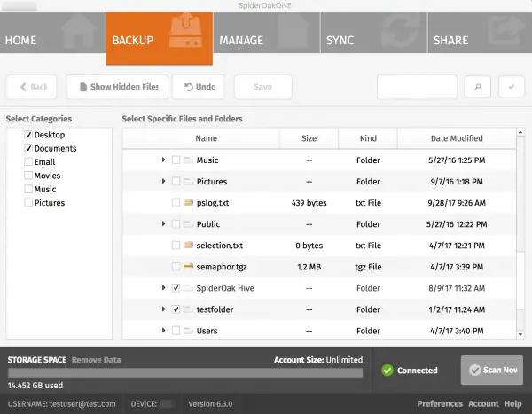The height and width of the screenshot is (414, 532).
Task: Click the file list scroll up arrow
Action: (x=520, y=132)
